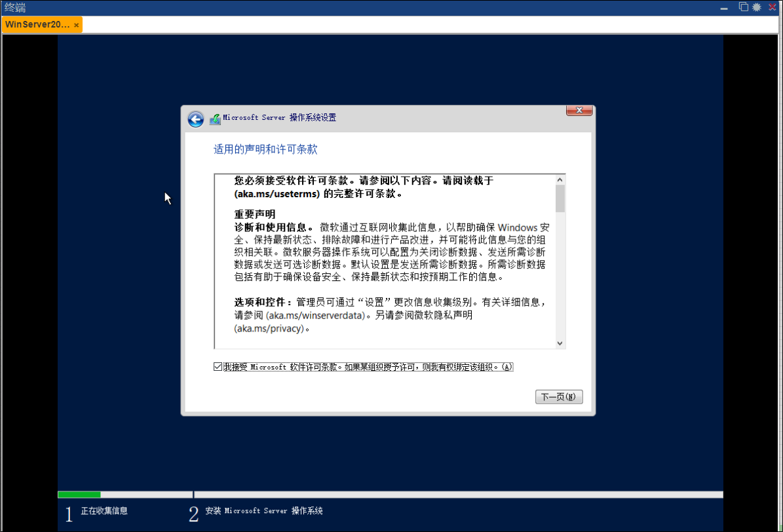Go back with the blue arrow button
The height and width of the screenshot is (532, 783).
click(x=195, y=119)
